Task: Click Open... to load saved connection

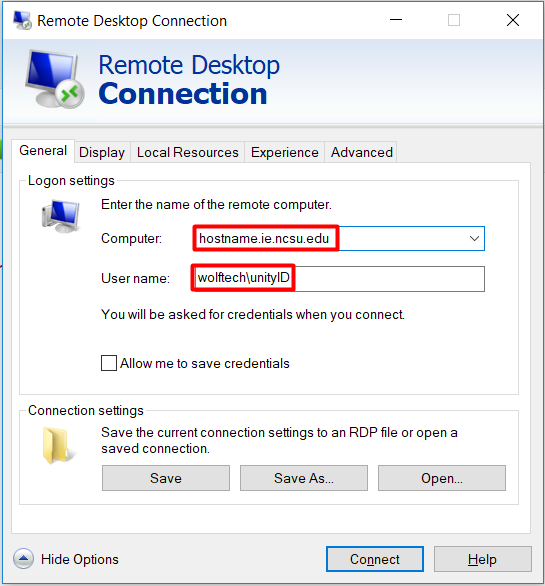Action: 442,478
